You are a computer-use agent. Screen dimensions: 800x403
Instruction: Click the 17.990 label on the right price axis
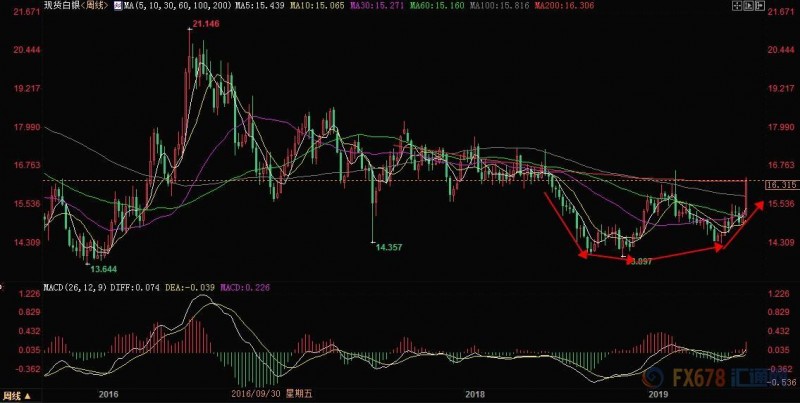(x=781, y=127)
